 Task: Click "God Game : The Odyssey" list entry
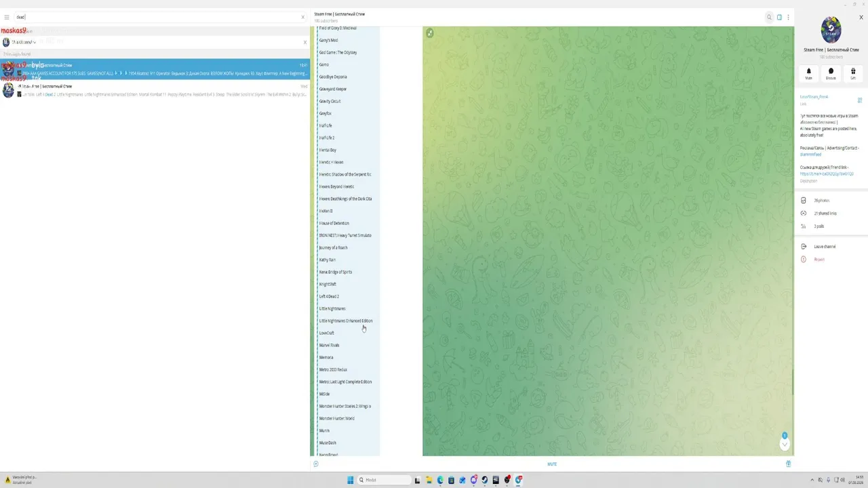[338, 52]
